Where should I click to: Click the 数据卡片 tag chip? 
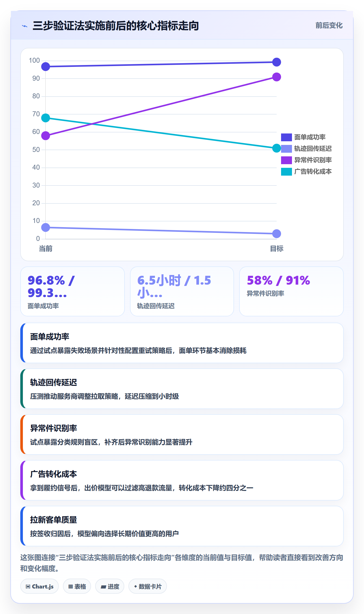pyautogui.click(x=148, y=586)
